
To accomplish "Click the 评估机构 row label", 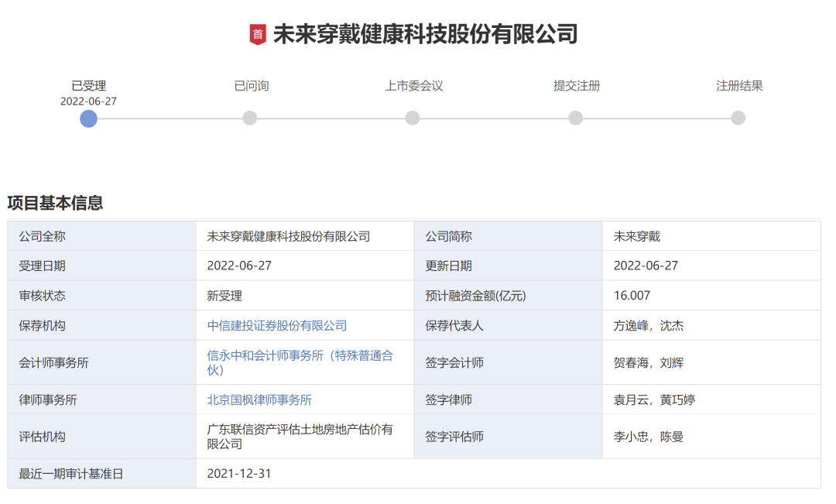I will pyautogui.click(x=42, y=437).
